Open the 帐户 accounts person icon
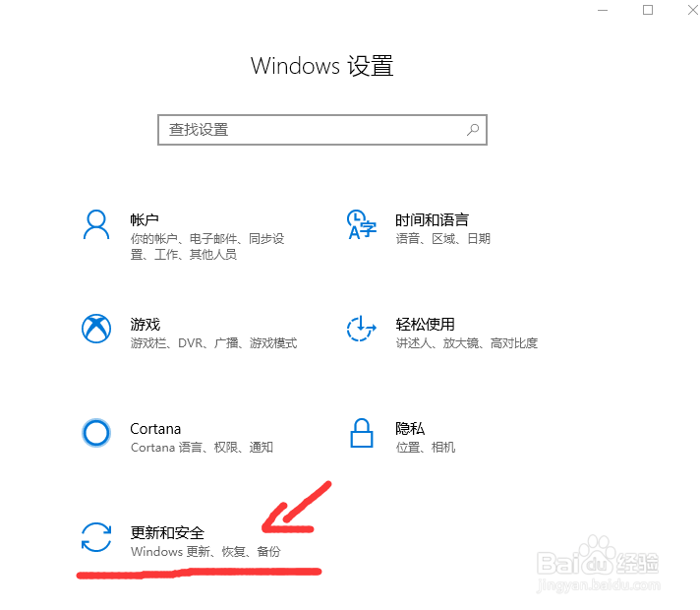The height and width of the screenshot is (610, 700). pyautogui.click(x=96, y=224)
